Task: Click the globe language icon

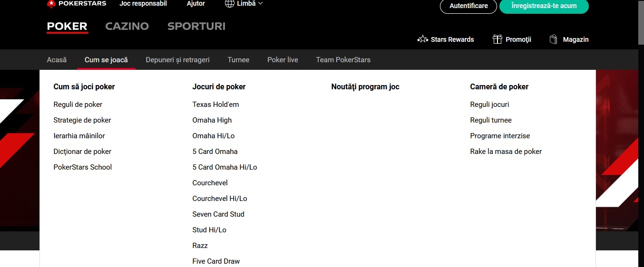Action: pos(229,4)
